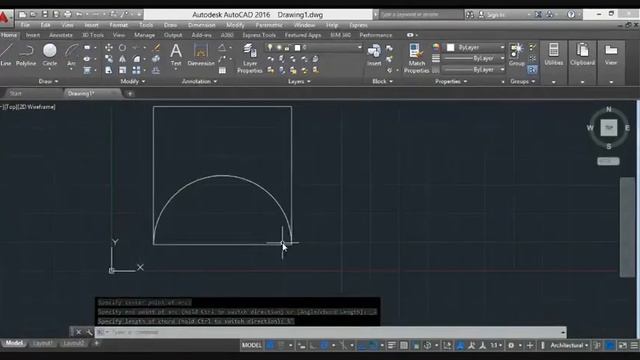The height and width of the screenshot is (360, 640).
Task: Expand the Annotation panel dropdown
Action: click(x=199, y=81)
